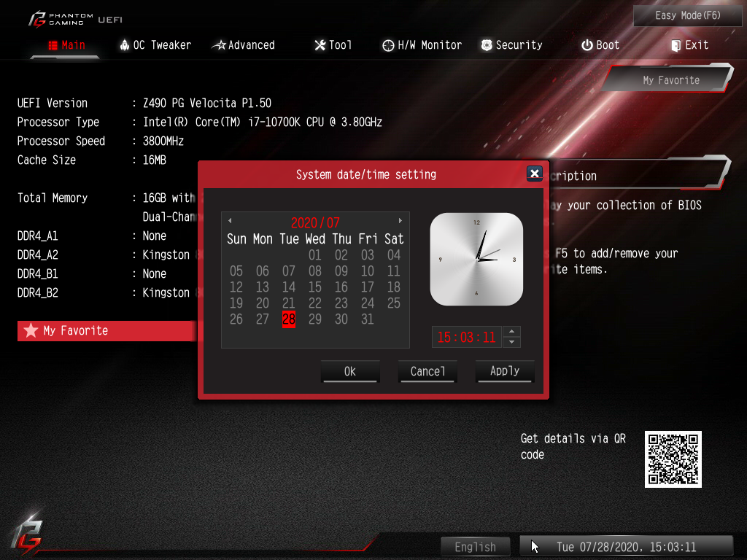747x560 pixels.
Task: Switch to Easy Mode (F6)
Action: 687,16
